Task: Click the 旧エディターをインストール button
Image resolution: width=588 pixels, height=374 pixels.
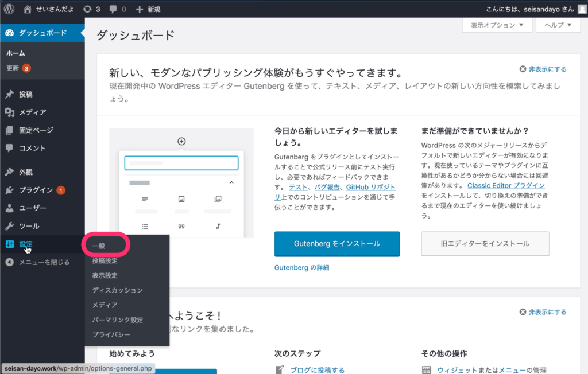Action: [x=485, y=243]
